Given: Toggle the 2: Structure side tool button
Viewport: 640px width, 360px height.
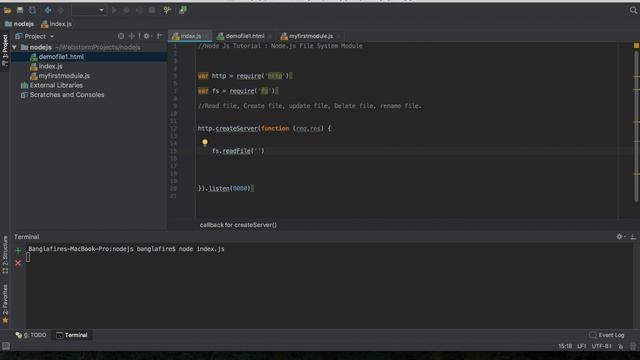Looking at the screenshot, I should click(x=5, y=255).
